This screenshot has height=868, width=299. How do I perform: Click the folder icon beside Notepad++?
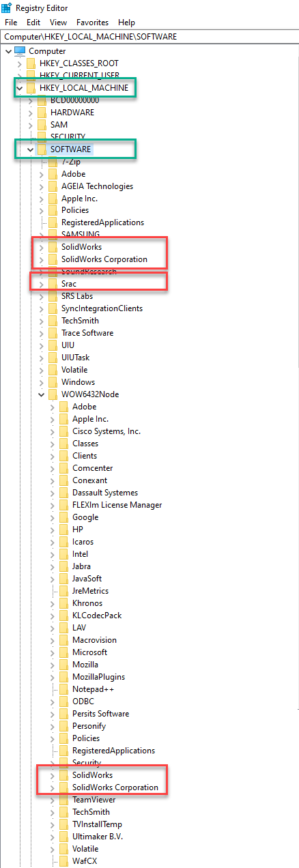pyautogui.click(x=65, y=689)
